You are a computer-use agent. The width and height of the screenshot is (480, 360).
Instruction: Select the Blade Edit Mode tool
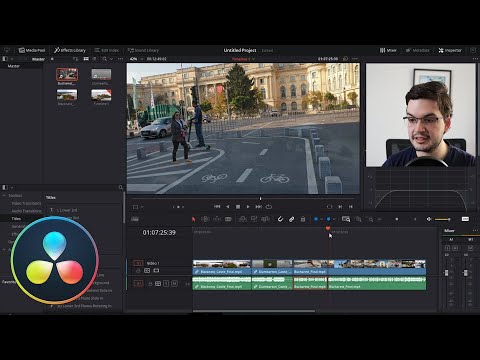[x=228, y=219]
